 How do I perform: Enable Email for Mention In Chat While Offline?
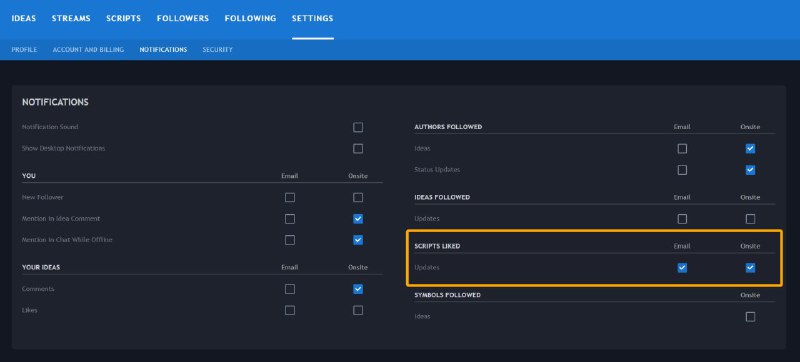tap(290, 240)
